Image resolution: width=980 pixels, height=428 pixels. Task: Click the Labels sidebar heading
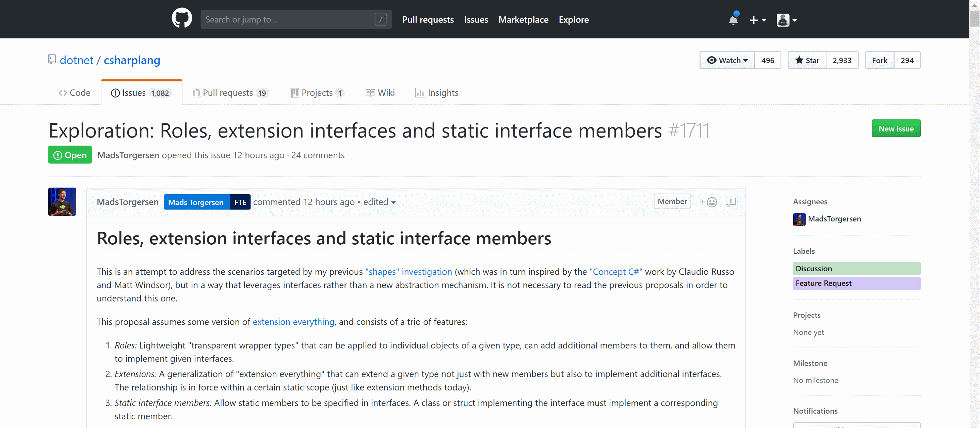click(x=803, y=251)
